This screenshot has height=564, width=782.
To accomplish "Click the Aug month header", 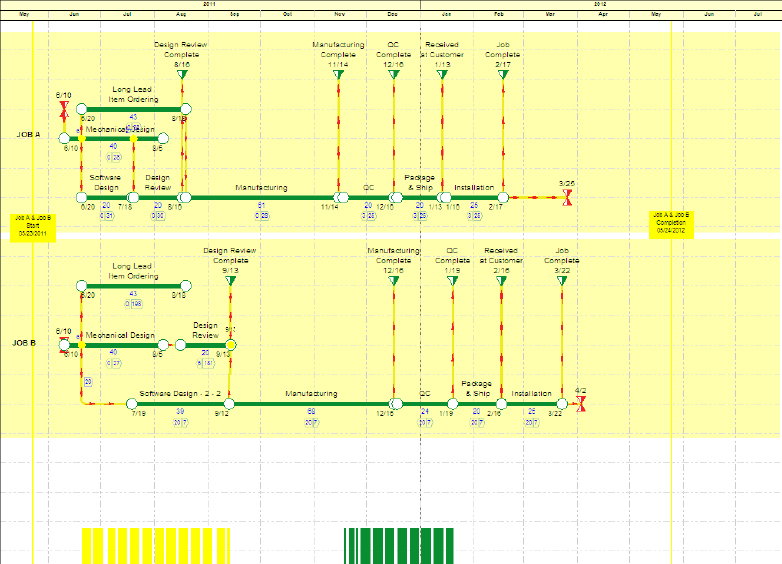I will [181, 14].
